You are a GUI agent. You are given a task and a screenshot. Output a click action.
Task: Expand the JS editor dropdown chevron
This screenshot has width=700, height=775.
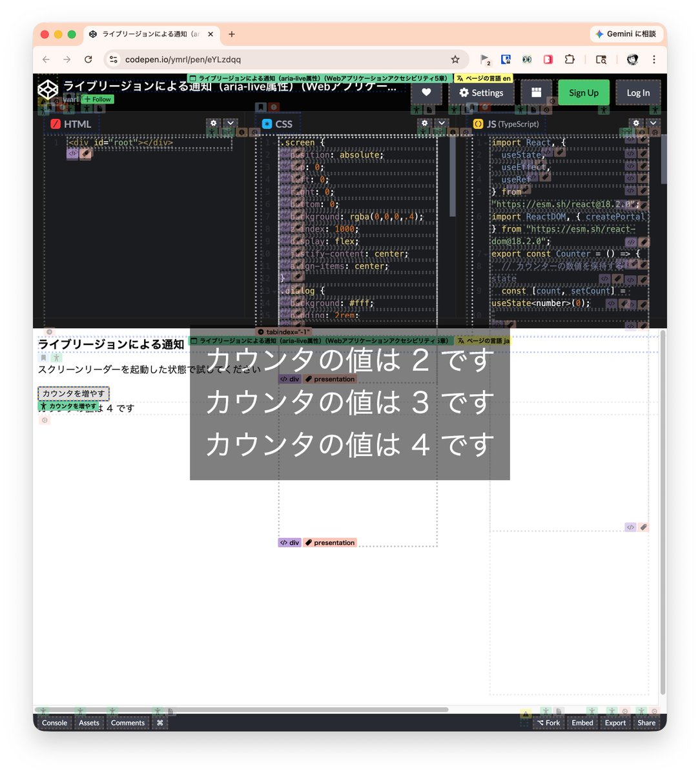point(653,123)
